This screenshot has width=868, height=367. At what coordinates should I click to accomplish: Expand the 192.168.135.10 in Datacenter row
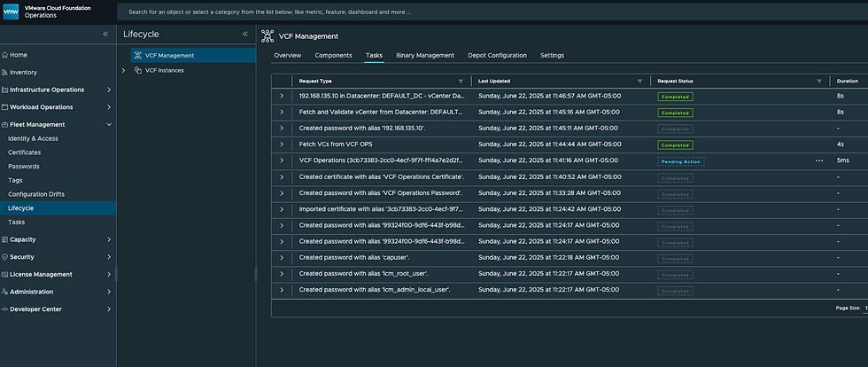point(282,96)
